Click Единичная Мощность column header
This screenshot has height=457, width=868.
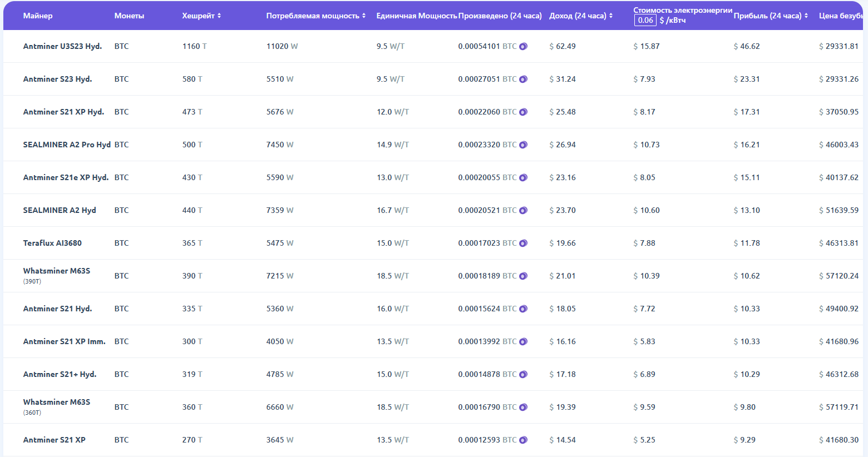point(417,16)
